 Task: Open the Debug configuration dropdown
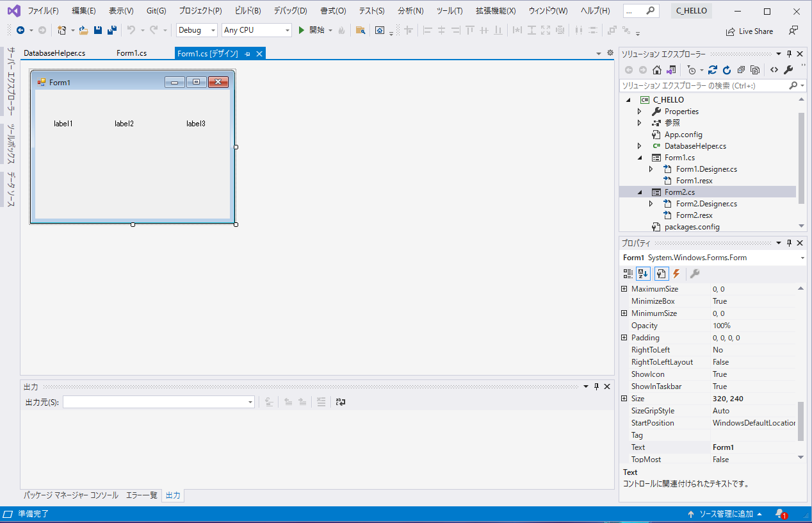pos(197,30)
